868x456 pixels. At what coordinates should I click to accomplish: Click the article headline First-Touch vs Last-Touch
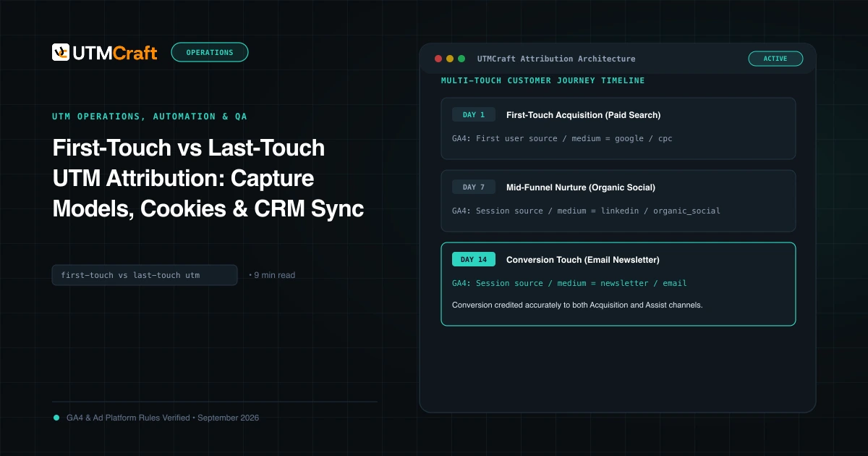pyautogui.click(x=208, y=178)
